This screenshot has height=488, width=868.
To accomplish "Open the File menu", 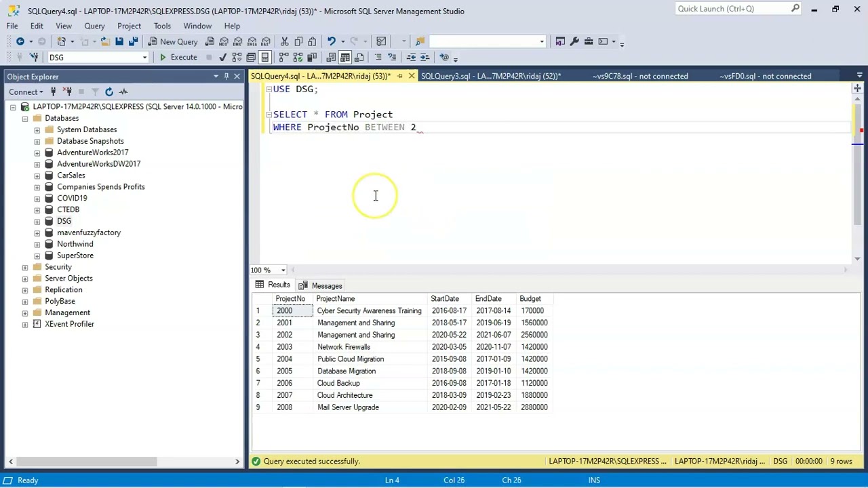I will [12, 26].
